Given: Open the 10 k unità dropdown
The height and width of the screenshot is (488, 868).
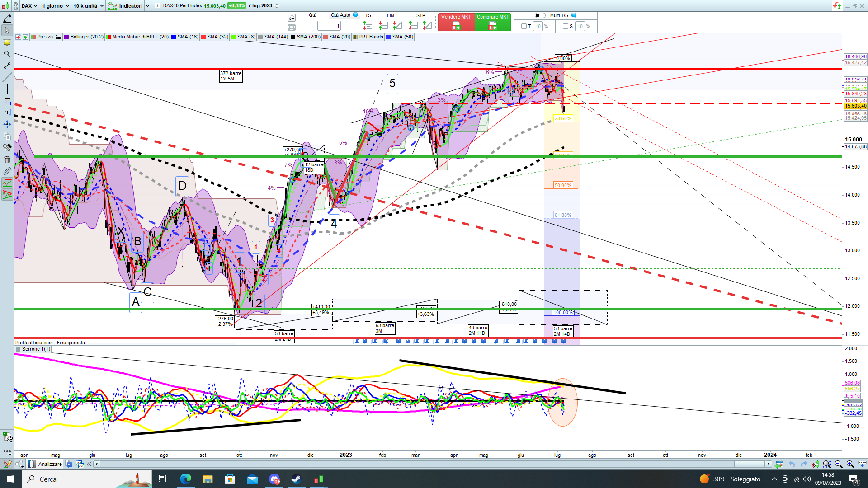Looking at the screenshot, I should pyautogui.click(x=88, y=6).
